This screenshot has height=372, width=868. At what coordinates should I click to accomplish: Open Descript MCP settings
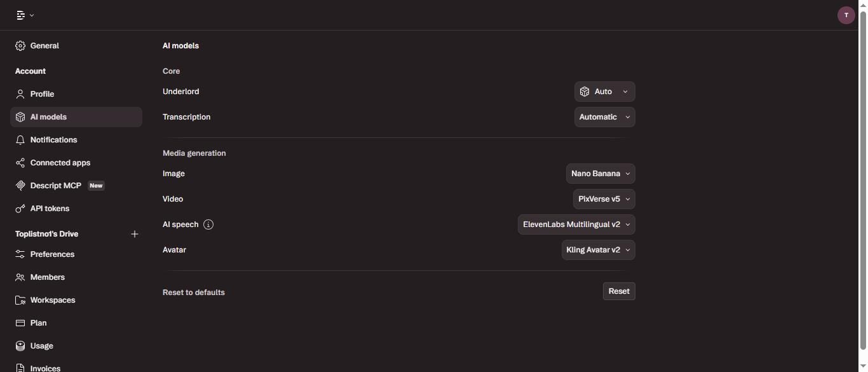click(x=76, y=186)
